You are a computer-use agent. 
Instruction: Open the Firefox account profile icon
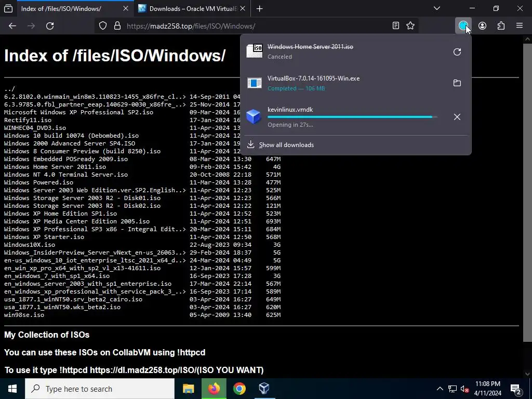click(x=482, y=26)
